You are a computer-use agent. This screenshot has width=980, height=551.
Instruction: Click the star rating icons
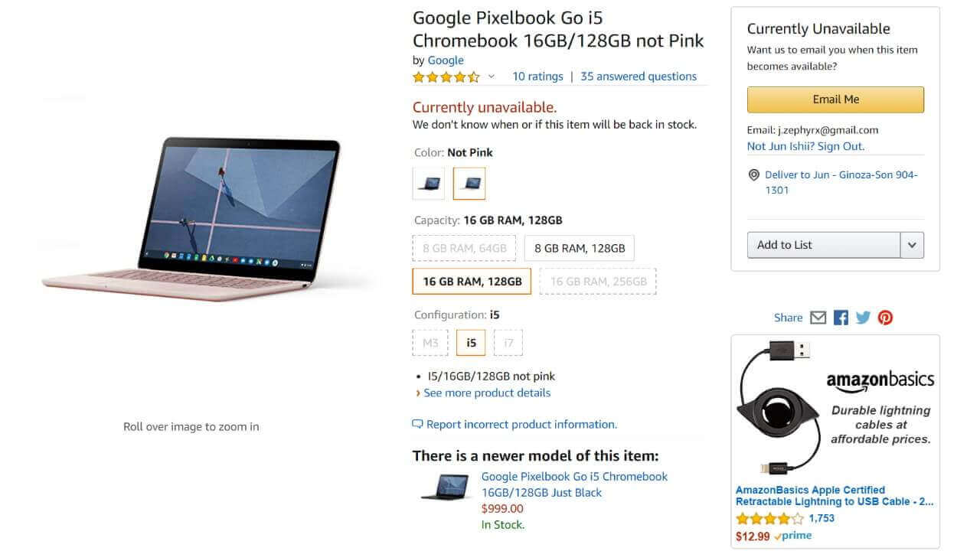446,77
